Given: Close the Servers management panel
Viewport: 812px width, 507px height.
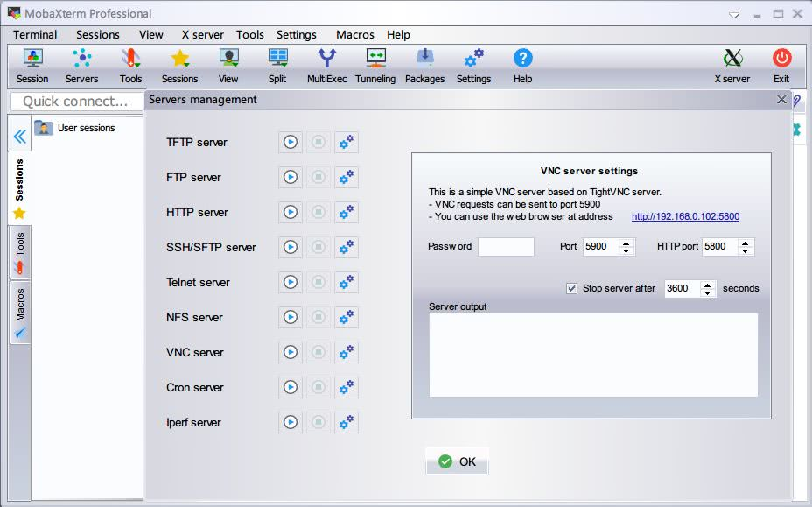Looking at the screenshot, I should pos(781,100).
